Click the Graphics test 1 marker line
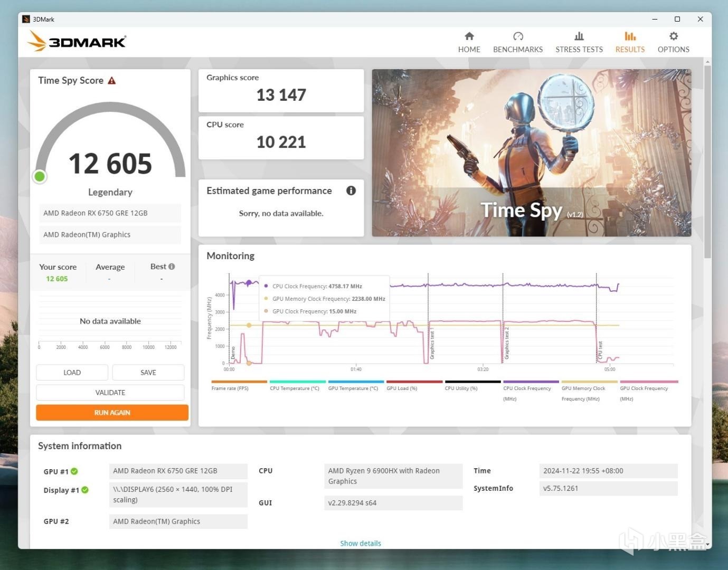Viewport: 728px width, 570px height. tap(428, 318)
